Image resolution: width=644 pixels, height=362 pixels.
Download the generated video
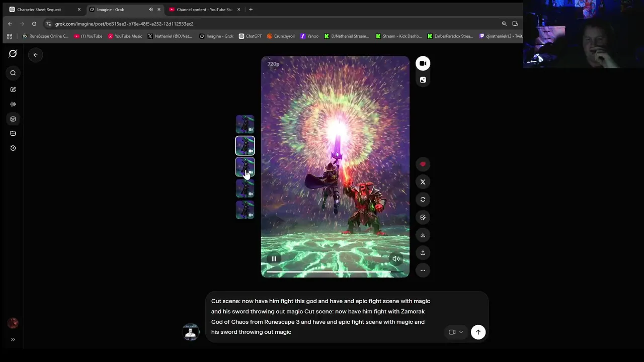click(x=423, y=235)
